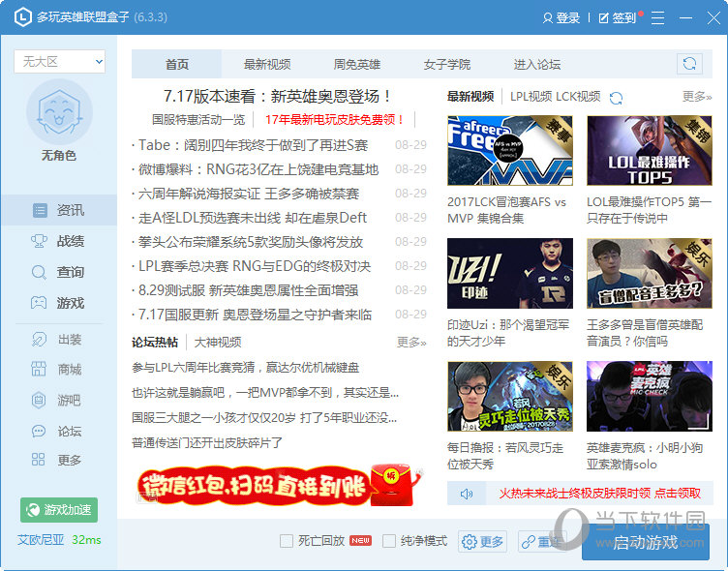Open the 战绩 trophy section
This screenshot has height=571, width=728.
pos(58,241)
